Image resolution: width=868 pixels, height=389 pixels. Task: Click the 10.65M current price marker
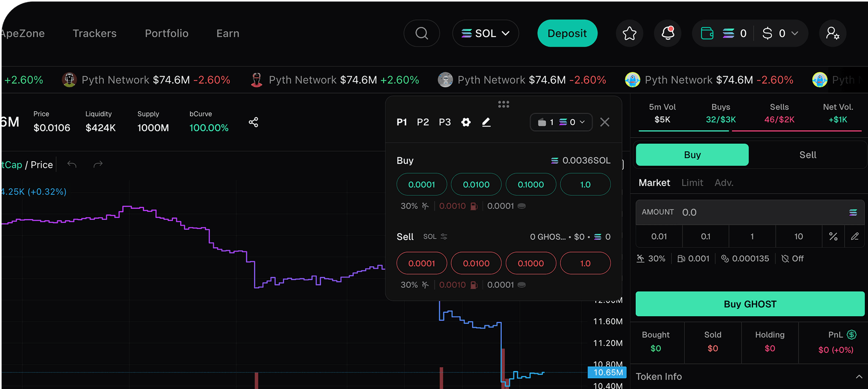pyautogui.click(x=607, y=372)
